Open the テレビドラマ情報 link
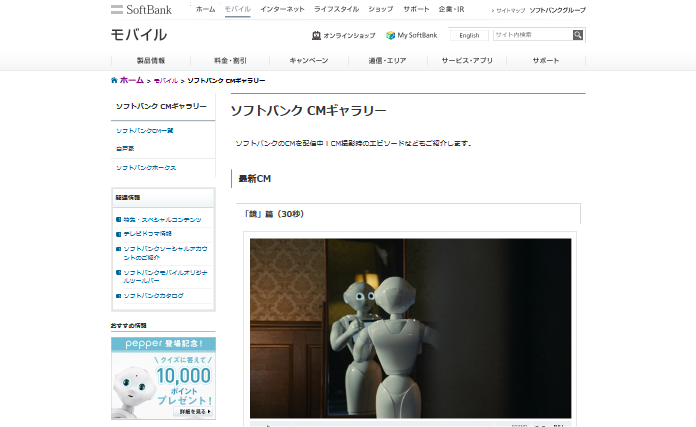Screen dimensions: 696x427 tap(147, 233)
